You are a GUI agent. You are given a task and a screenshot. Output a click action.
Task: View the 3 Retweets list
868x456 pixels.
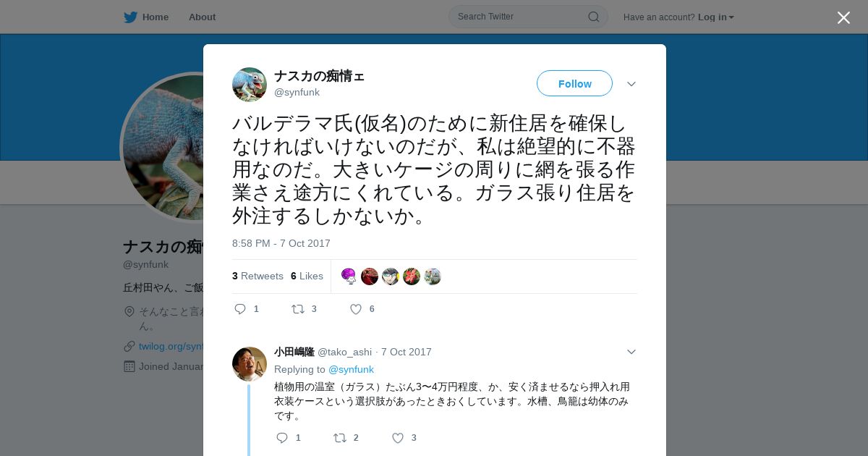258,276
